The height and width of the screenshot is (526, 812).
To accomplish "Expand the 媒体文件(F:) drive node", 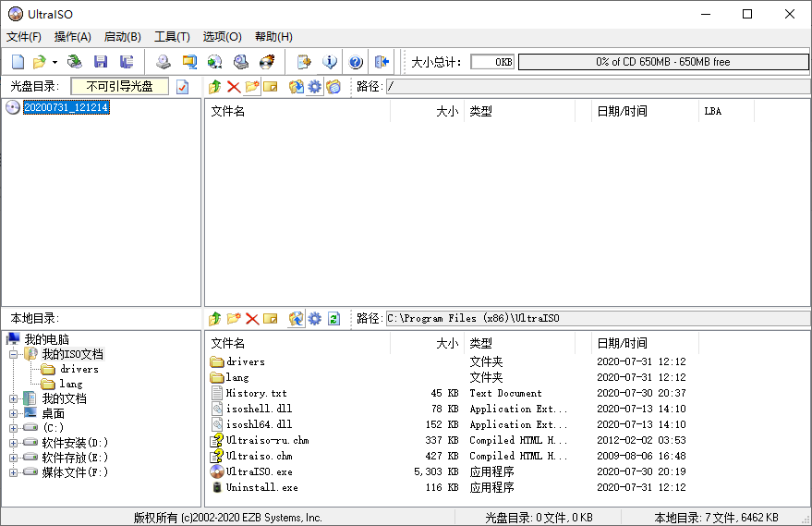I will [14, 472].
